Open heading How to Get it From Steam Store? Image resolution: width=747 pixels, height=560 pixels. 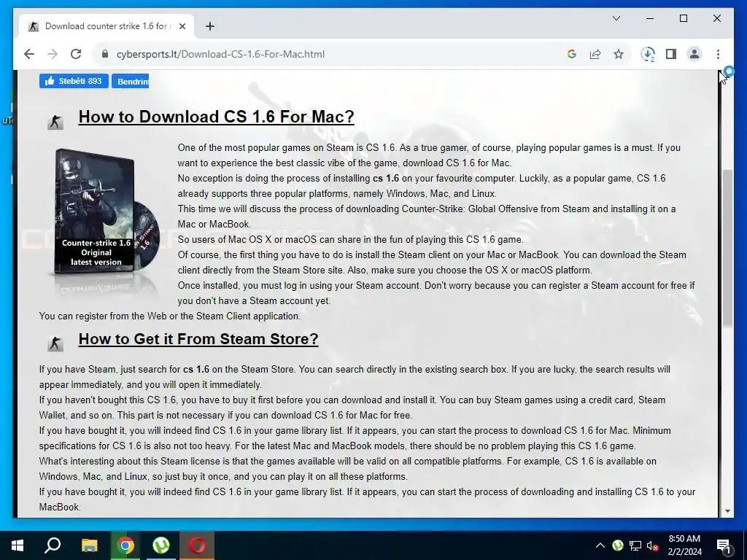tap(198, 339)
